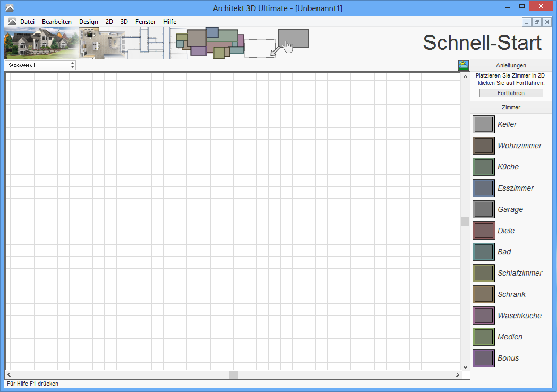
Task: Click the Esszimmer label
Action: click(516, 188)
